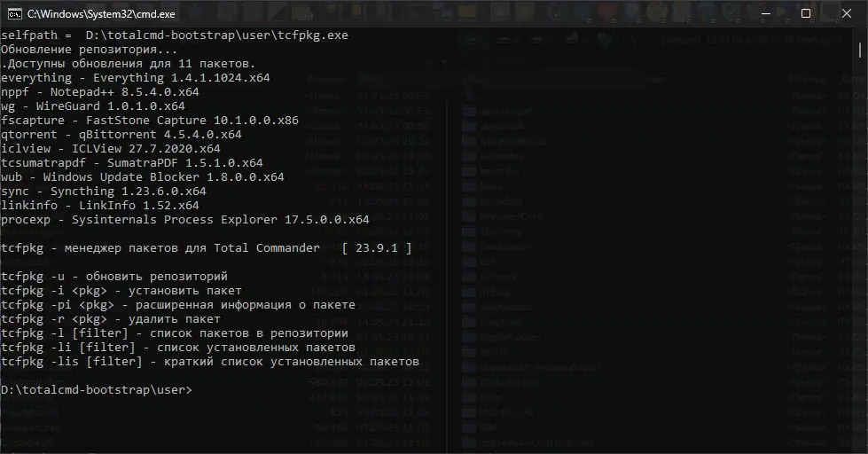
Task: Click the 'tcfpkg -pi <pkg>' расширенная информация line
Action: pyautogui.click(x=177, y=305)
